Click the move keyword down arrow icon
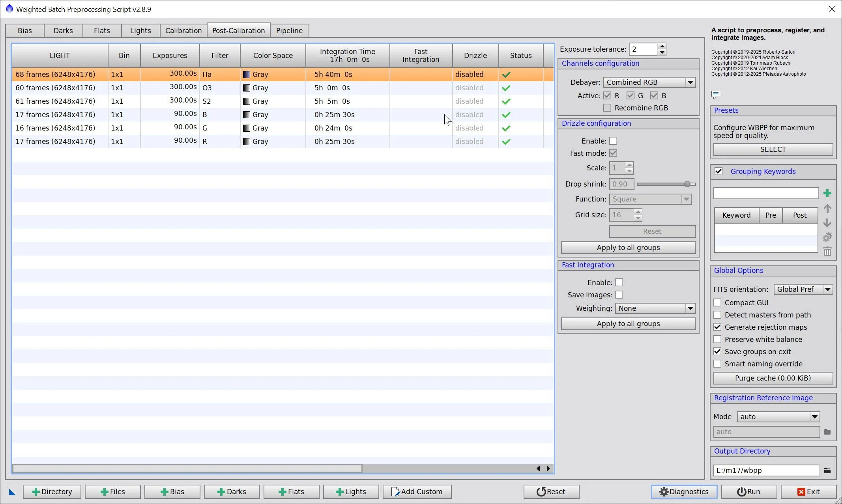 click(827, 223)
